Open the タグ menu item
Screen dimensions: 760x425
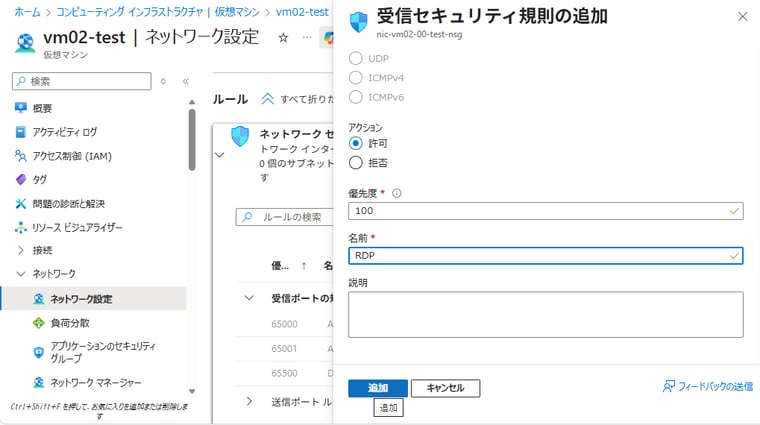39,179
